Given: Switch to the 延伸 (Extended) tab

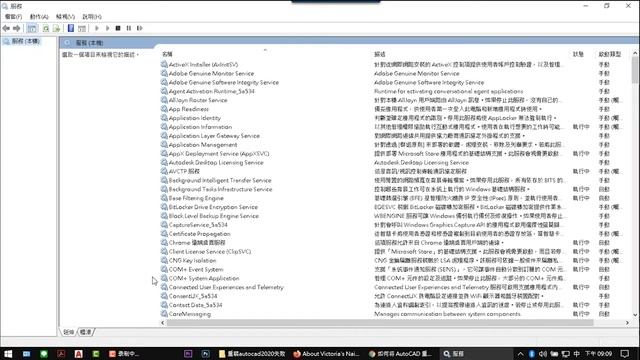Looking at the screenshot, I should click(x=69, y=332).
